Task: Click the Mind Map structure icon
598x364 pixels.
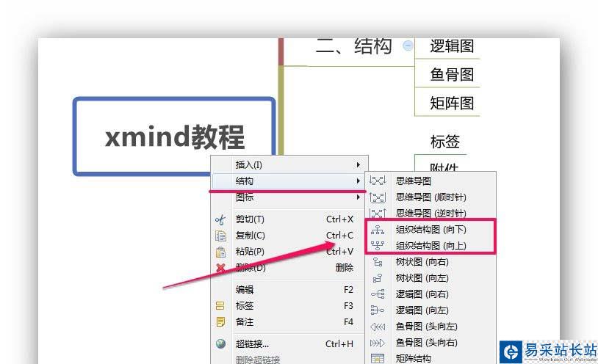Action: coord(378,181)
